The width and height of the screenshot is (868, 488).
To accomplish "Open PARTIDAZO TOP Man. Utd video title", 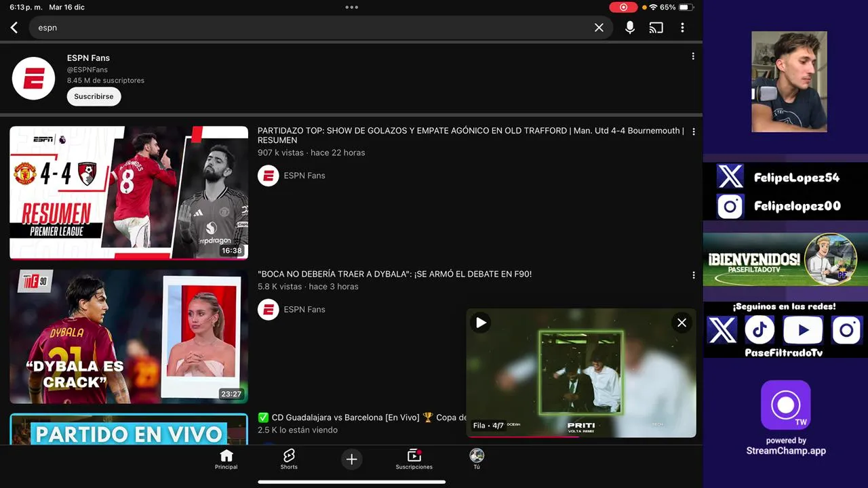I will point(471,135).
